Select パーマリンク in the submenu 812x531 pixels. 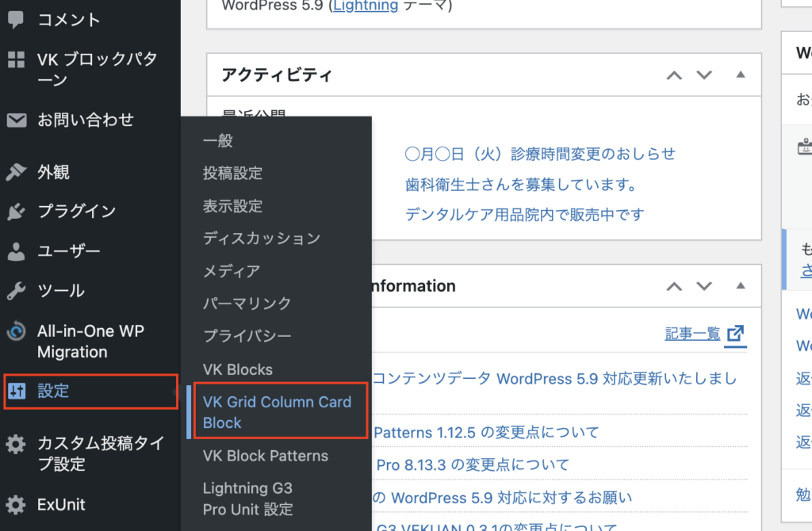coord(247,304)
